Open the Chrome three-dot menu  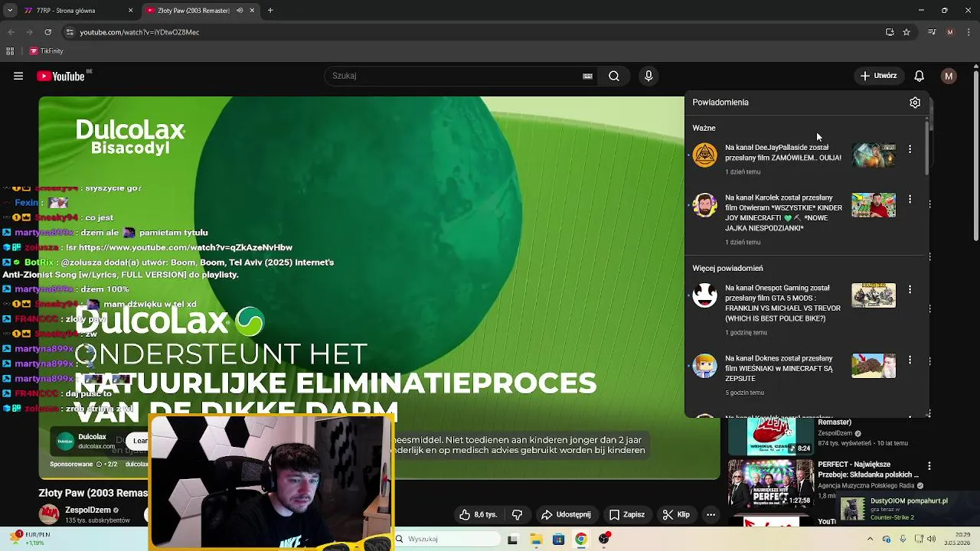pos(968,32)
